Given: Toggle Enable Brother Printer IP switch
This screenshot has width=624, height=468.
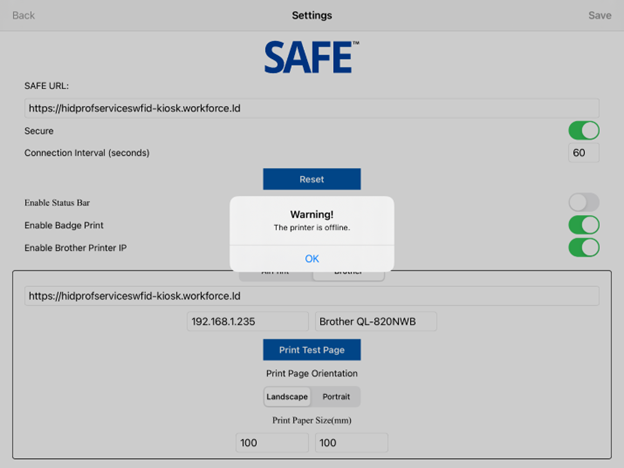Looking at the screenshot, I should point(584,248).
